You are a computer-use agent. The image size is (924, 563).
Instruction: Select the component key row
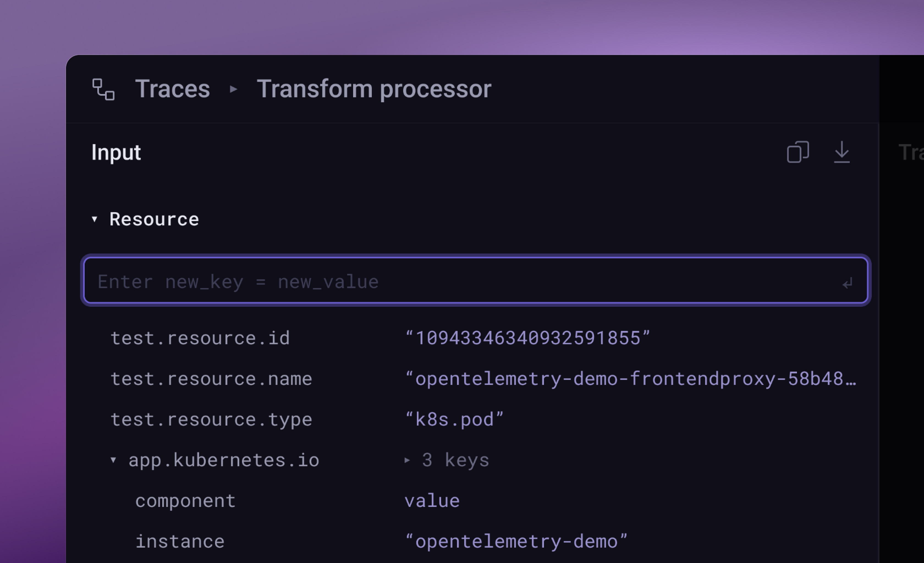click(x=185, y=501)
